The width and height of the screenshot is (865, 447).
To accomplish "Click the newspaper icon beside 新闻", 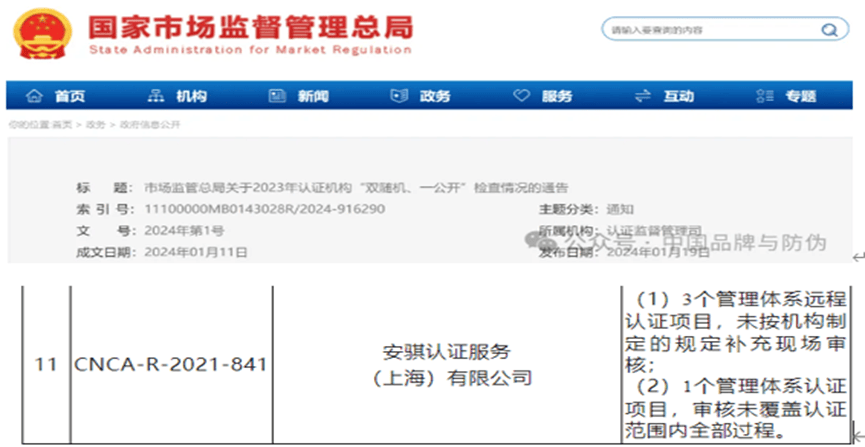I will 277,96.
